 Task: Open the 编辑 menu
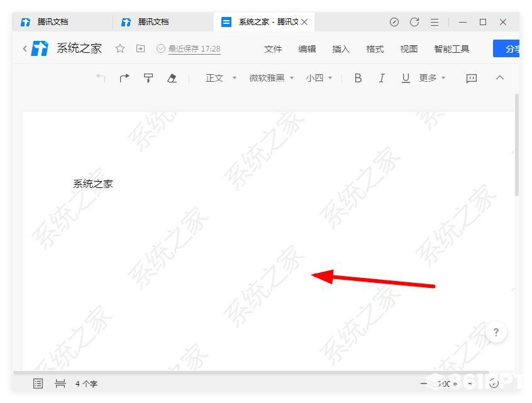point(307,49)
